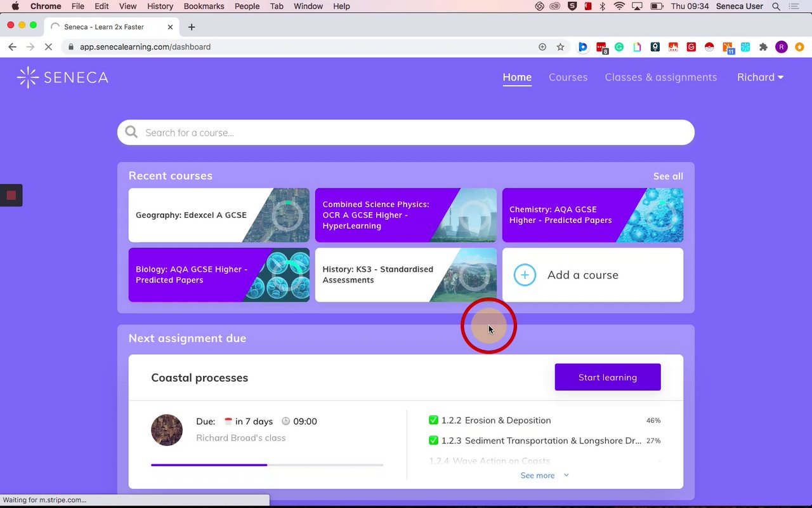Open the Apple menu
This screenshot has width=812, height=508.
(15, 6)
